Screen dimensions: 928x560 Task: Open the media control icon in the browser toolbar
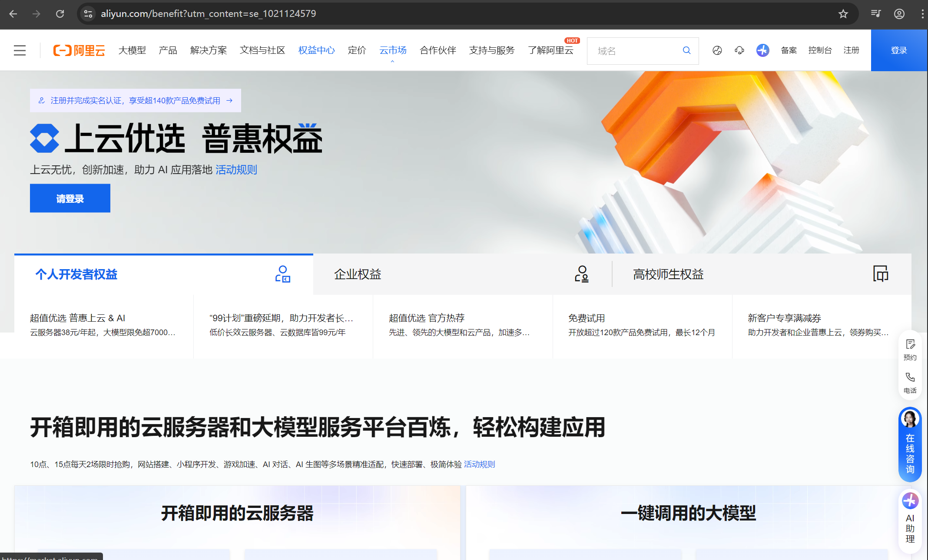pos(875,14)
